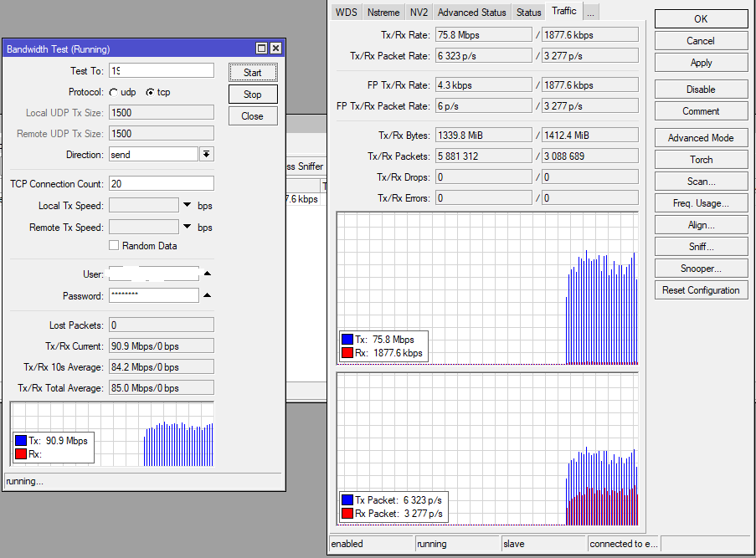Viewport: 756px width, 558px height.
Task: Click the Tx/Rx Total Average value
Action: [x=162, y=388]
